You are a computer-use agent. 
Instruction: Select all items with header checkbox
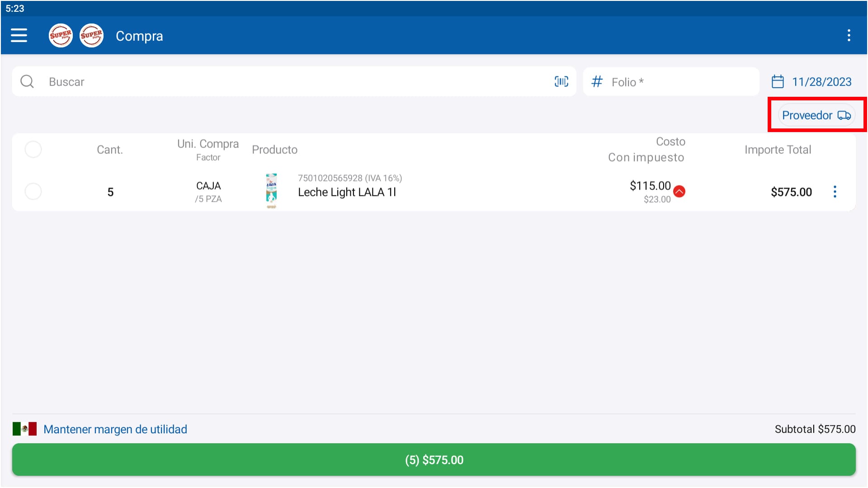[x=33, y=149]
